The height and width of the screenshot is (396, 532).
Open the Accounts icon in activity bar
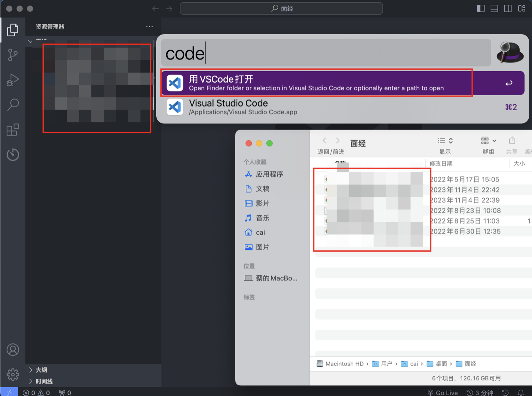coord(13,350)
